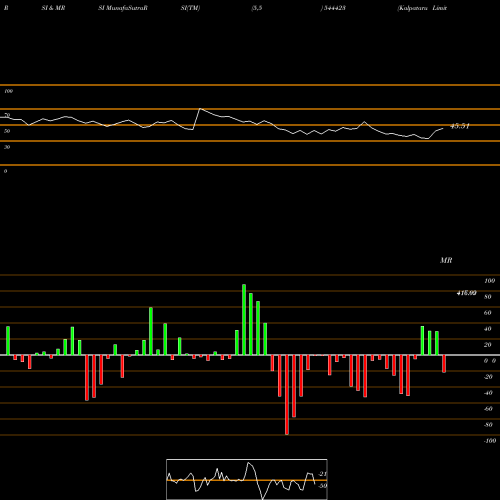Screen dimensions: 500x500
Task: Click the 'SI MunafaSutraR' header label
Action: [x=123, y=8]
